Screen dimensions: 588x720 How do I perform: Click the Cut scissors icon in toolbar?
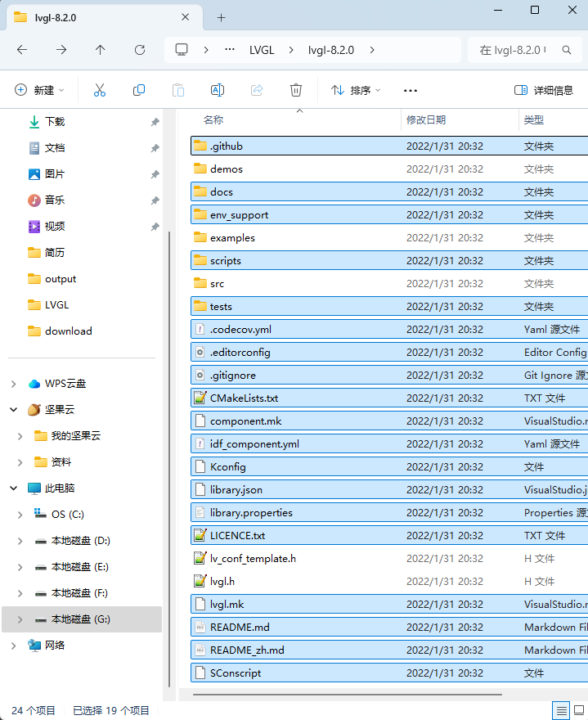100,90
